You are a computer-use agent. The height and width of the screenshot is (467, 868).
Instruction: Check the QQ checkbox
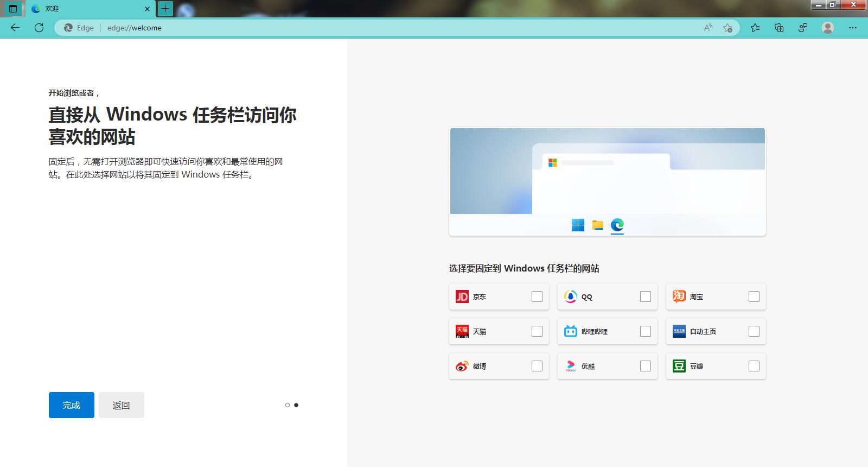click(x=646, y=296)
